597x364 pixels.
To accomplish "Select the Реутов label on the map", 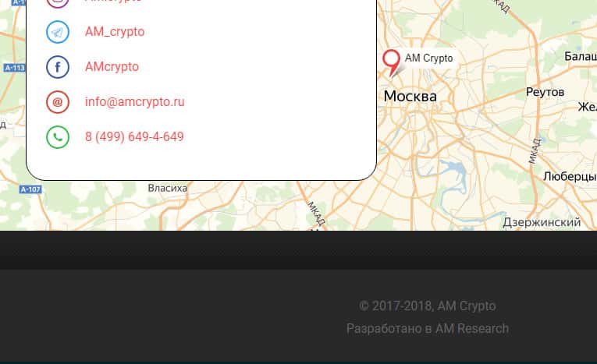I will click(545, 92).
